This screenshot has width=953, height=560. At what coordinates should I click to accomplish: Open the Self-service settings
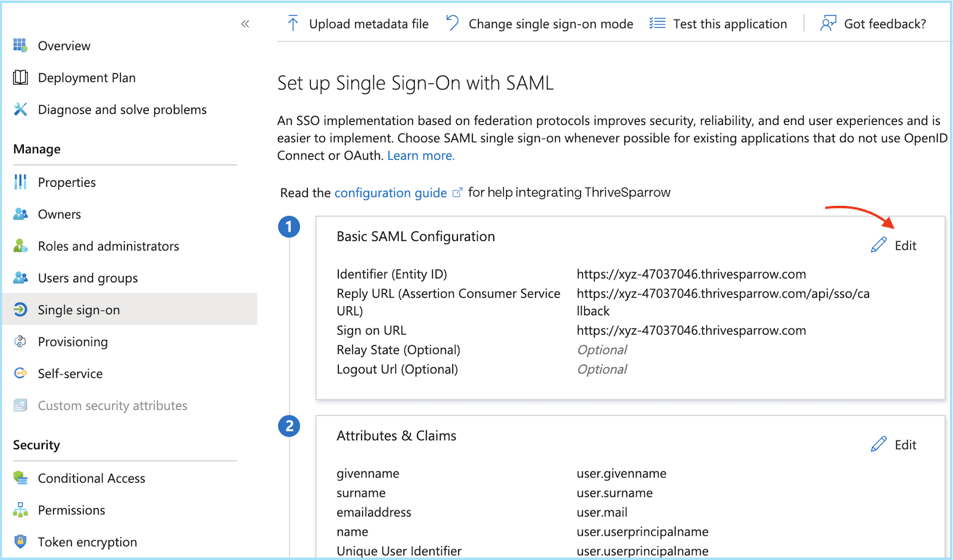tap(70, 374)
